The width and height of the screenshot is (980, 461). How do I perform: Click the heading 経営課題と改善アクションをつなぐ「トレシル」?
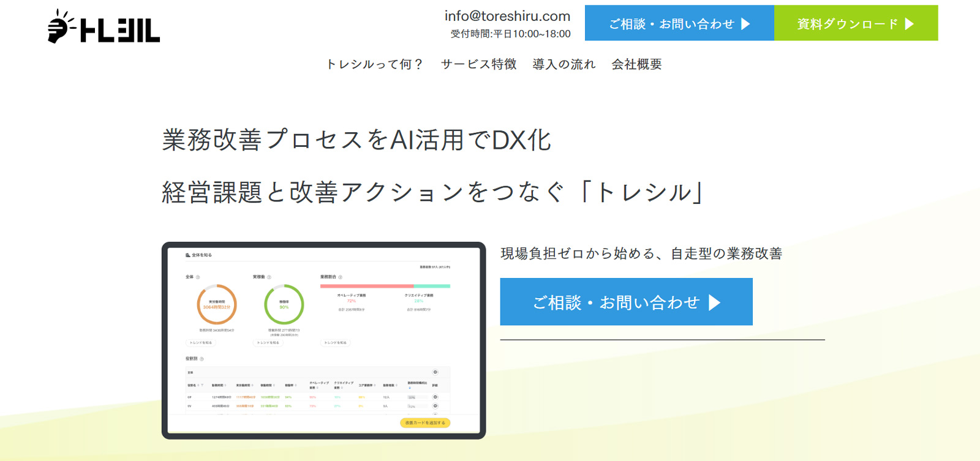pos(432,192)
